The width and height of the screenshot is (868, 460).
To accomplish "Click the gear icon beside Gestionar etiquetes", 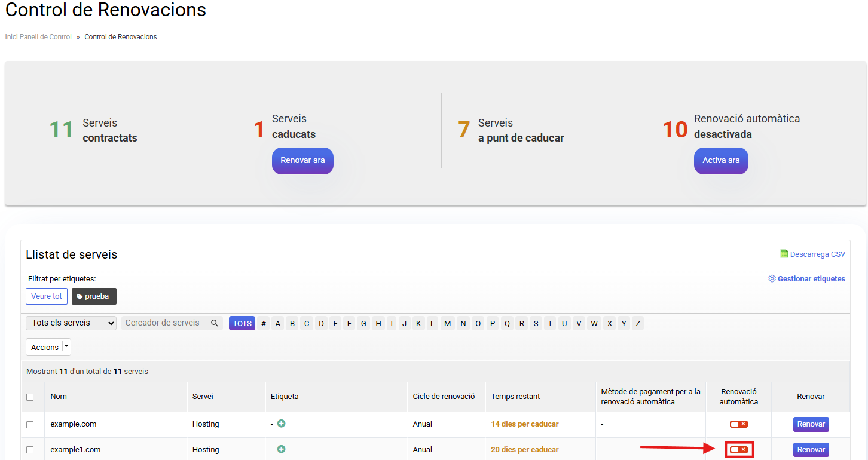I will click(772, 279).
